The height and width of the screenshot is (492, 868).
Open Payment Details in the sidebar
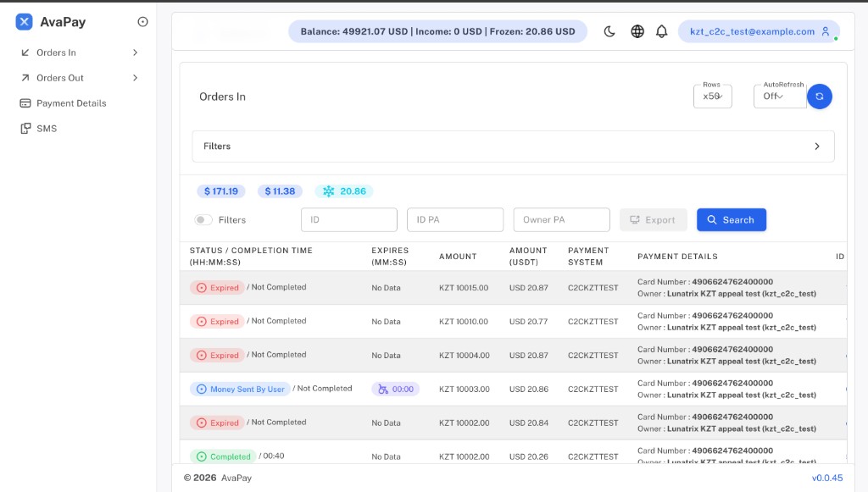71,103
